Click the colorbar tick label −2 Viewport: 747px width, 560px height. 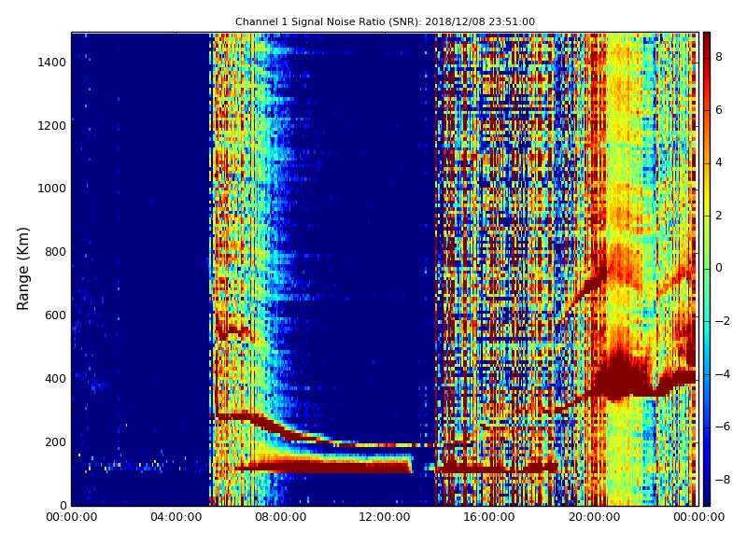(723, 321)
